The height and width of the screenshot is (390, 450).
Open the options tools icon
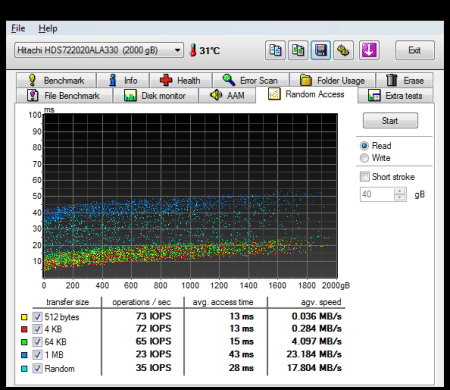(343, 50)
